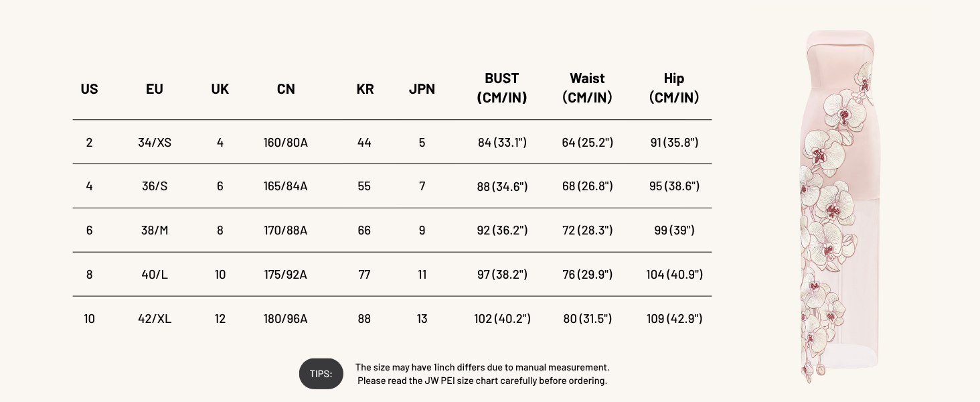Select the US column header
Screen dimensions: 980x402
(x=89, y=89)
